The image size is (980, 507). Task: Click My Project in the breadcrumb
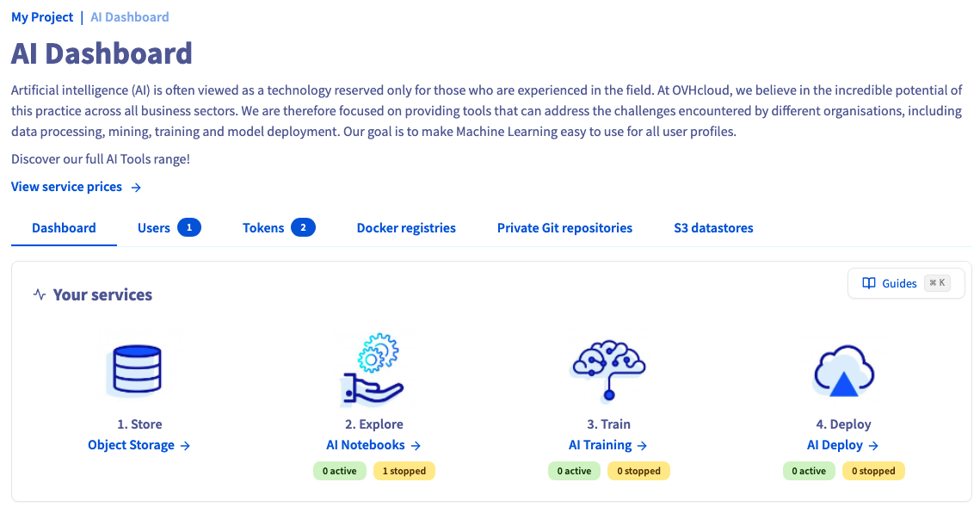point(42,17)
